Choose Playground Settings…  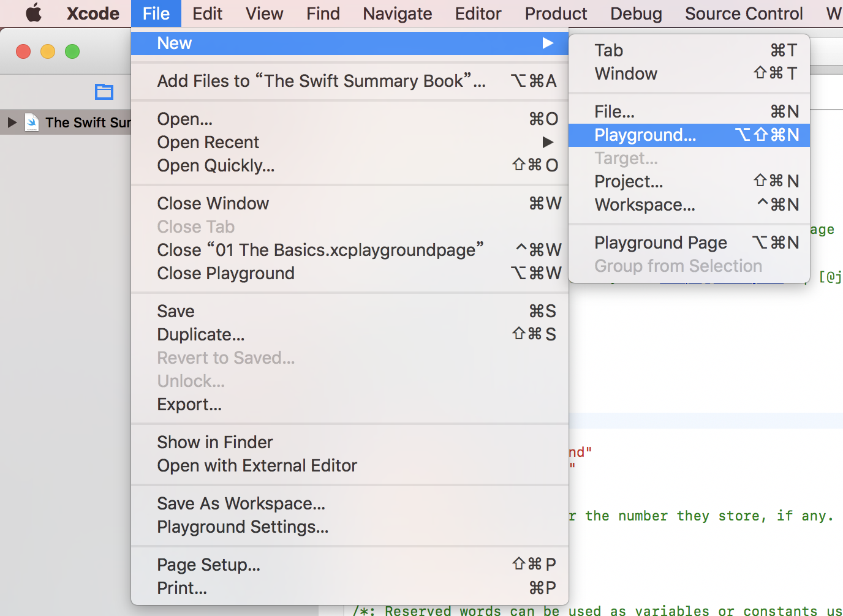tap(350, 527)
